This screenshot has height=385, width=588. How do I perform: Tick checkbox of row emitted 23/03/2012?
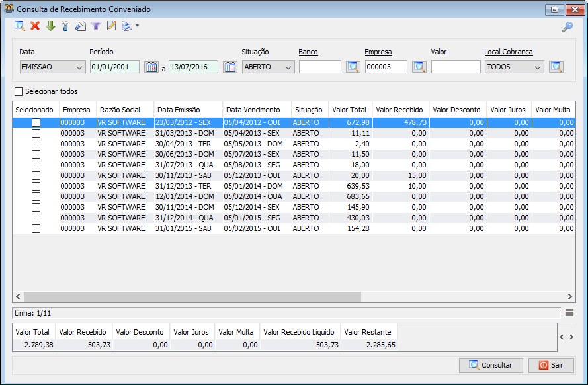tap(36, 123)
